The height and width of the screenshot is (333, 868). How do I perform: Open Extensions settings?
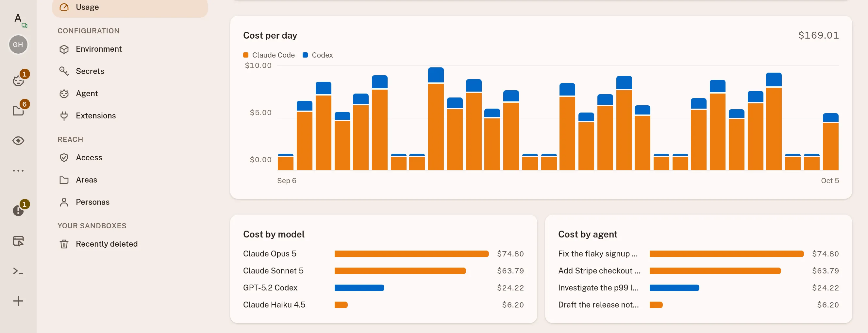130,116
